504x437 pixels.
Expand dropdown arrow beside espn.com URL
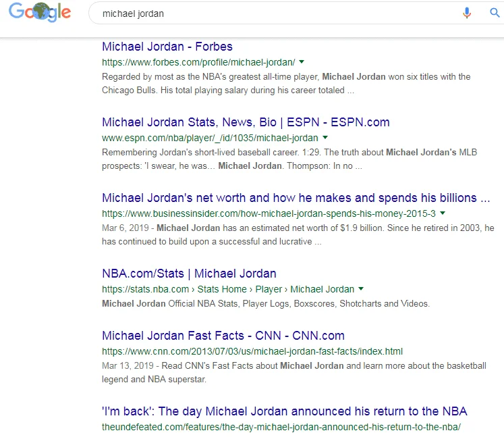point(325,137)
